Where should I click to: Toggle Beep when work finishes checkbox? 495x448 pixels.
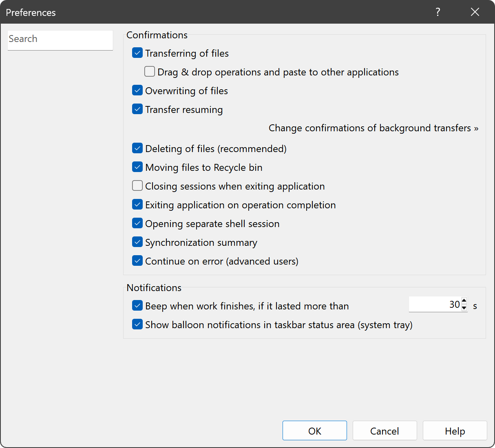pyautogui.click(x=138, y=306)
